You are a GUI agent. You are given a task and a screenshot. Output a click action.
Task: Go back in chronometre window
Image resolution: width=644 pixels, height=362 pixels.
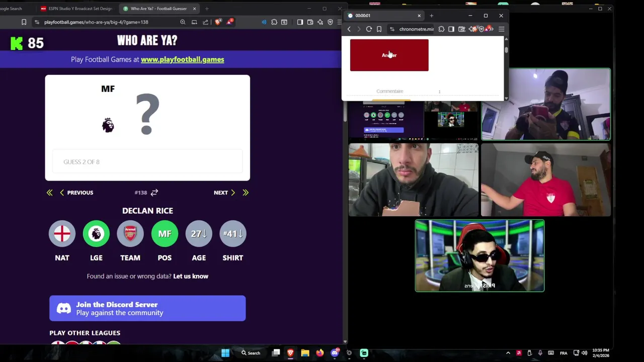pyautogui.click(x=349, y=29)
